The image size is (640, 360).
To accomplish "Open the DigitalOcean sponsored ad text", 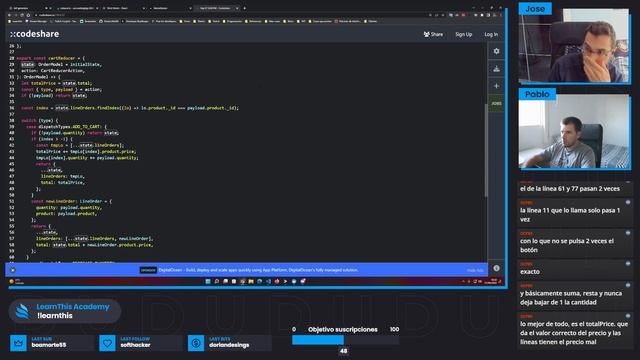I will coord(258,270).
